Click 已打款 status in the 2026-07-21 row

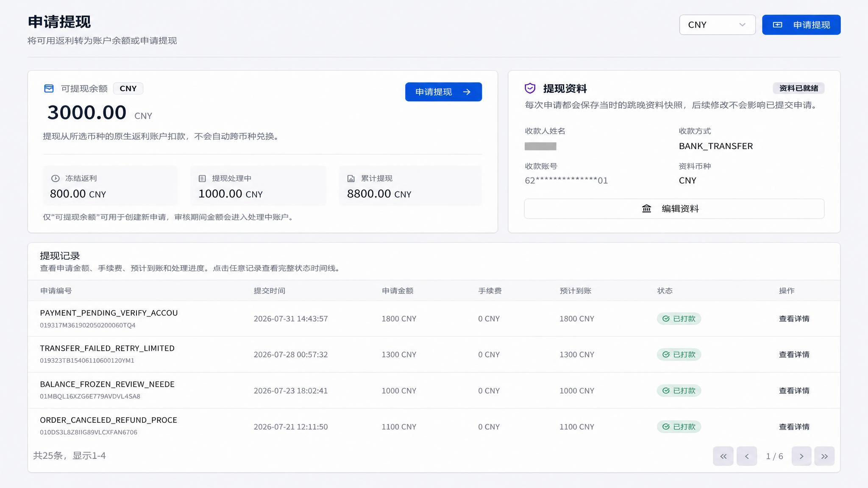679,427
